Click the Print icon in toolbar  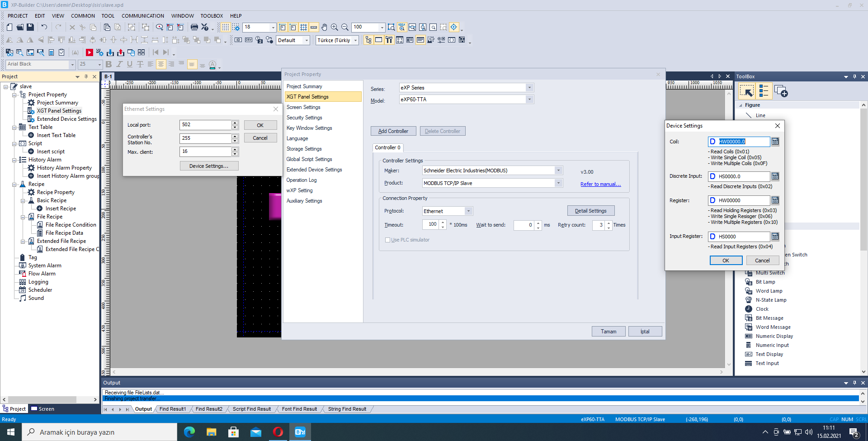(x=194, y=28)
